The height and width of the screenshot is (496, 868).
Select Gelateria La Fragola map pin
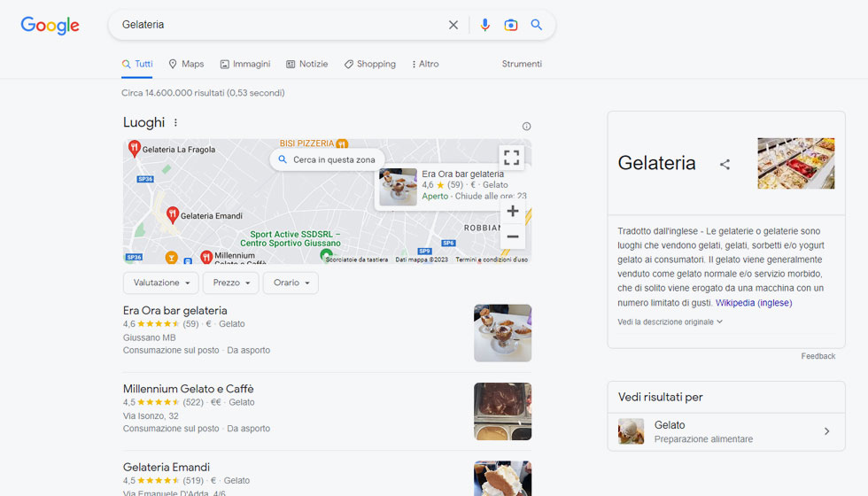[134, 149]
